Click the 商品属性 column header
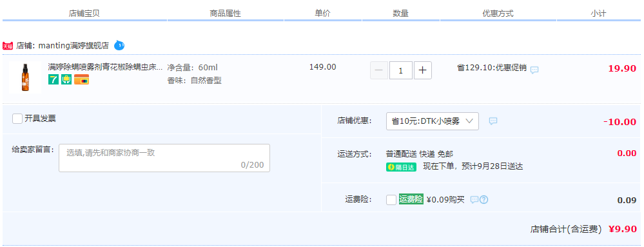This screenshot has height=247, width=644. (x=225, y=14)
